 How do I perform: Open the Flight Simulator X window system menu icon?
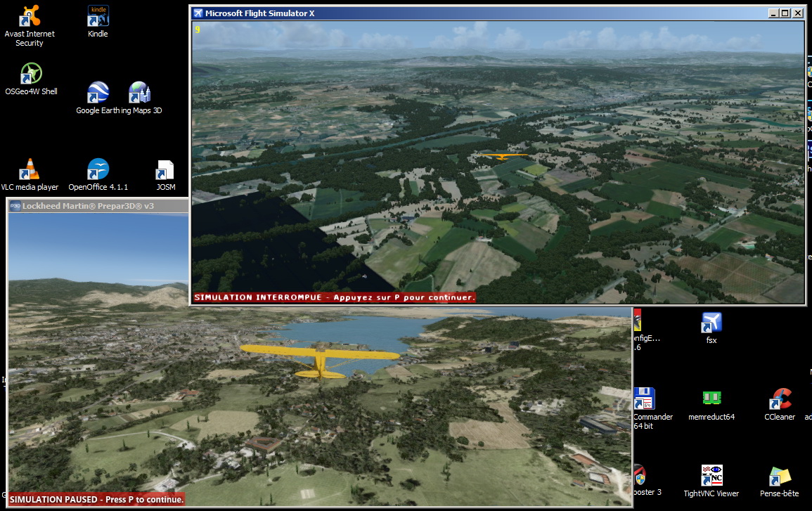click(x=198, y=13)
